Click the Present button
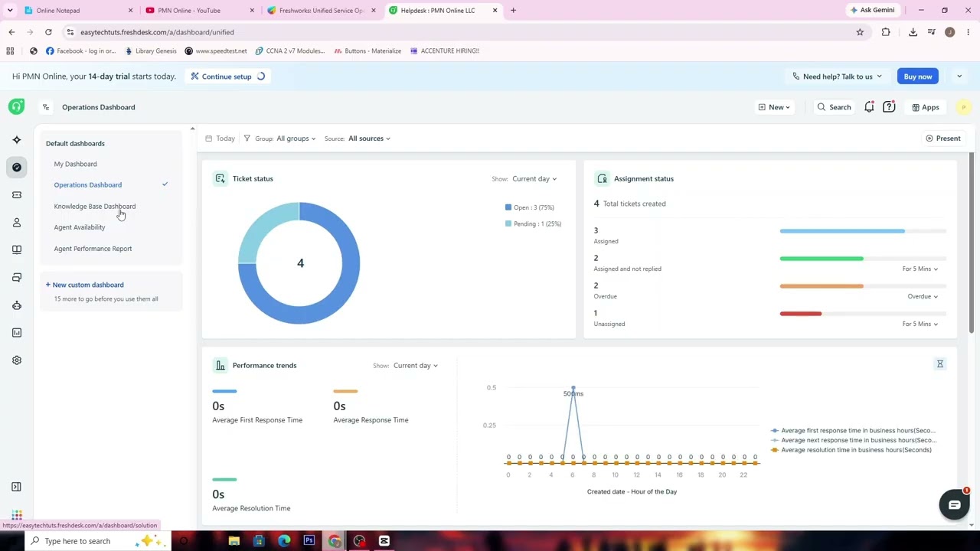This screenshot has width=980, height=551. tap(943, 139)
